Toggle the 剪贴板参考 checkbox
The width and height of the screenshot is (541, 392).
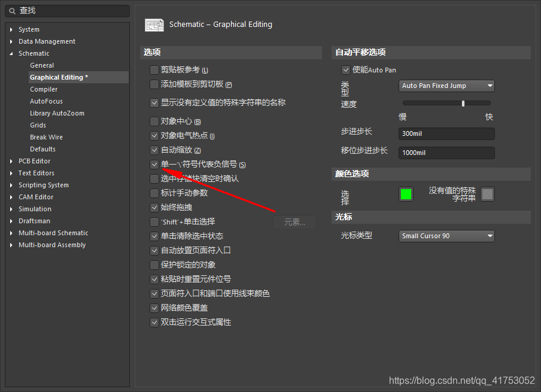pos(154,70)
